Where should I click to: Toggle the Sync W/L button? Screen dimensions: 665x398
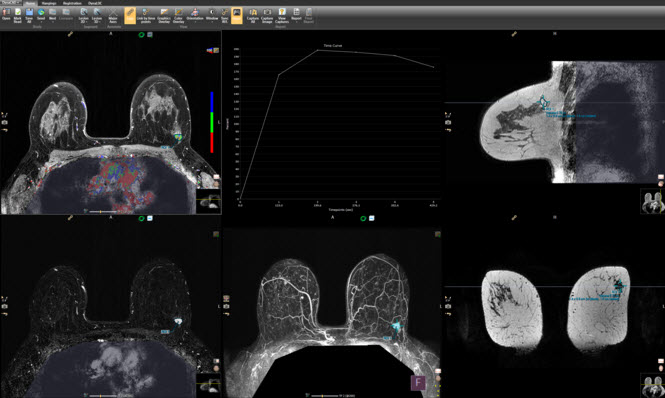tap(225, 15)
